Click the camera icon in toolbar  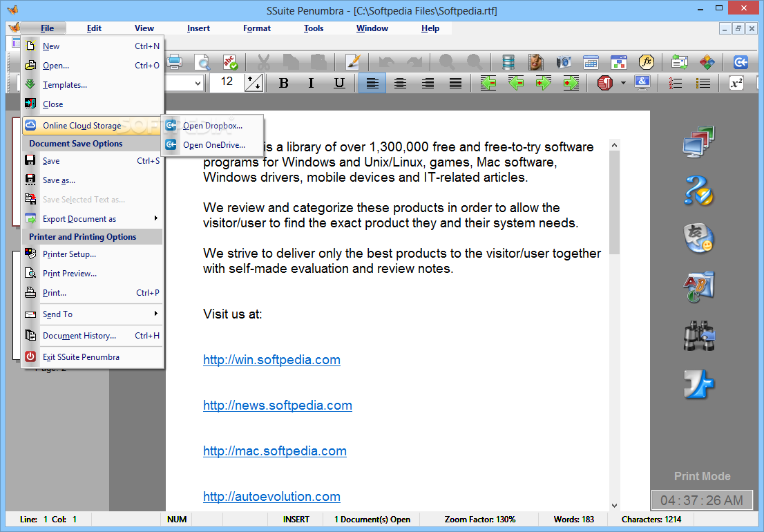pos(564,62)
